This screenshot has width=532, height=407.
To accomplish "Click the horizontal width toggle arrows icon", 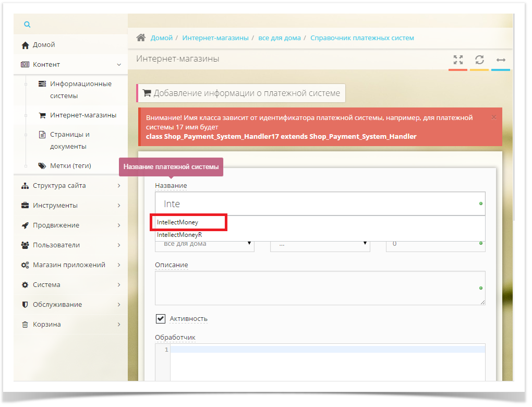I will point(501,59).
